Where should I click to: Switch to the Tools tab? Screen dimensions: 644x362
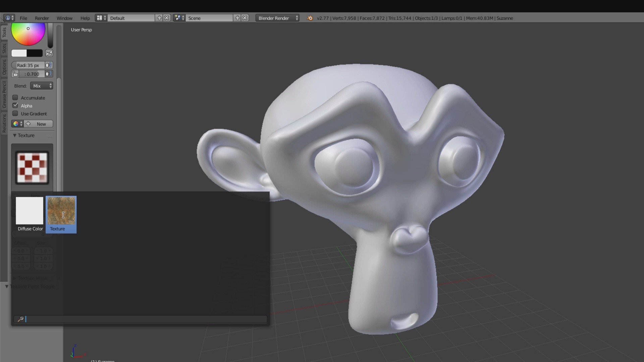click(4, 32)
